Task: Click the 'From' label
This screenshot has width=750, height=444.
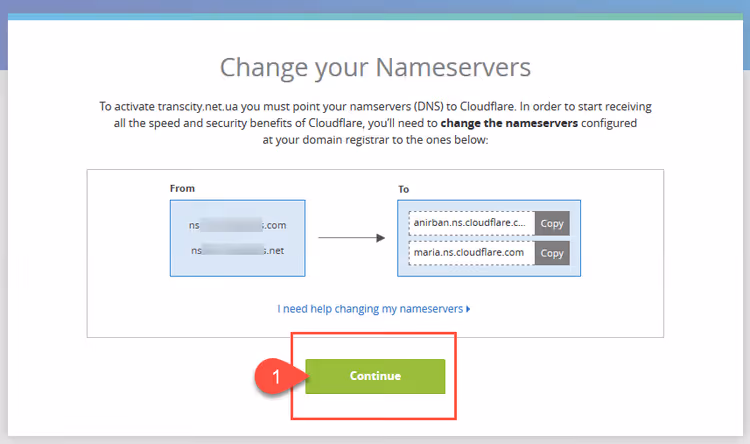Action: 182,189
